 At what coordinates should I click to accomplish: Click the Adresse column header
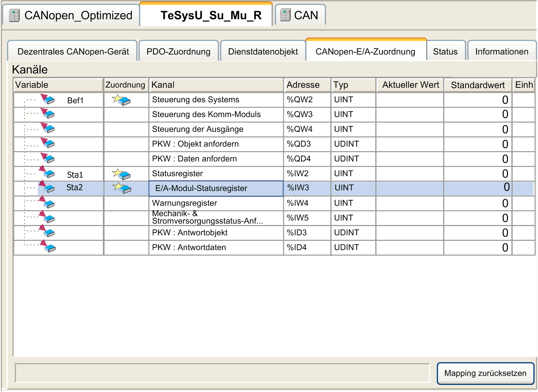tap(307, 85)
